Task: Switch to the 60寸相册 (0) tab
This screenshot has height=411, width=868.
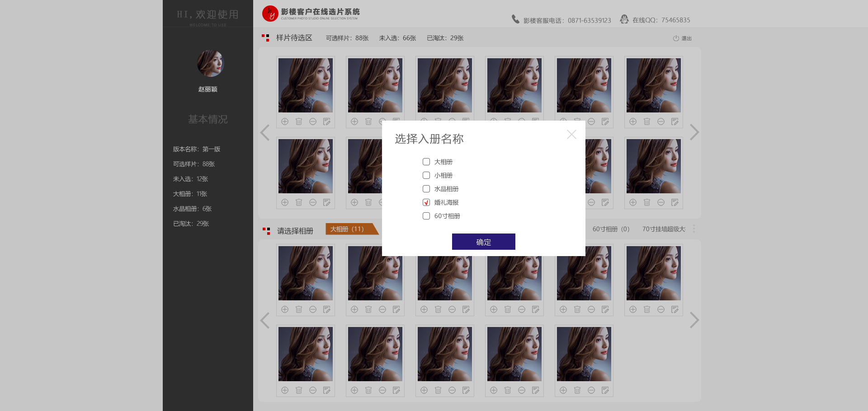Action: (x=611, y=229)
